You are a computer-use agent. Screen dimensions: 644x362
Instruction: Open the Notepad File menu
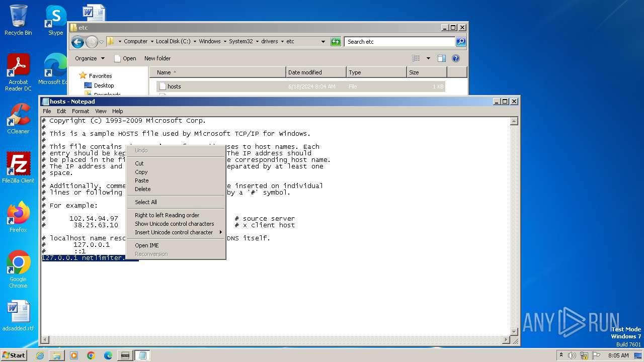tap(47, 111)
